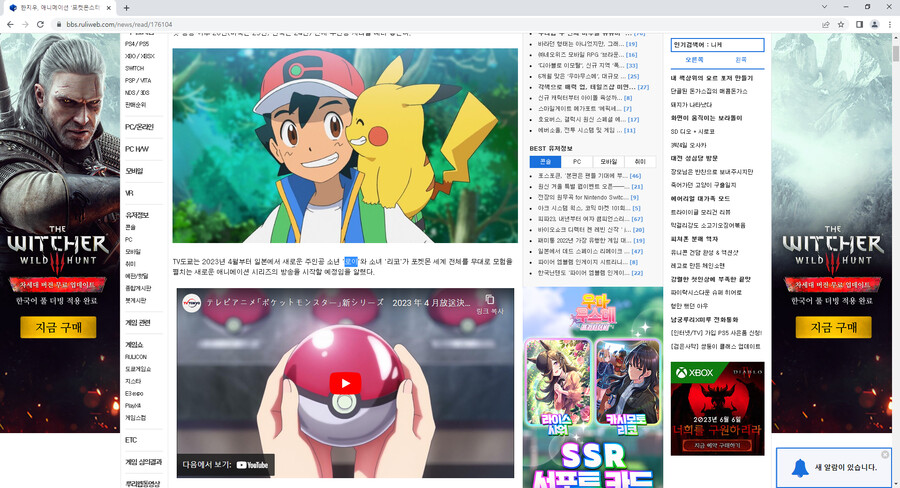This screenshot has width=900, height=488.
Task: Close the ruliweb news browser tab
Action: point(108,7)
